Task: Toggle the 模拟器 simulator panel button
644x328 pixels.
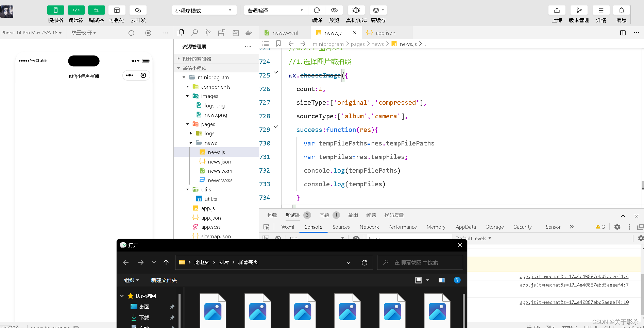Action: (x=55, y=10)
